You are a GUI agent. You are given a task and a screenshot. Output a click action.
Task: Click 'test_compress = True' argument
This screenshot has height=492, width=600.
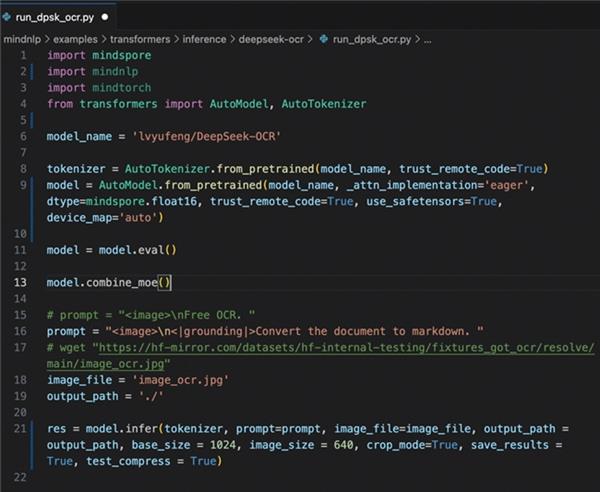pos(151,461)
